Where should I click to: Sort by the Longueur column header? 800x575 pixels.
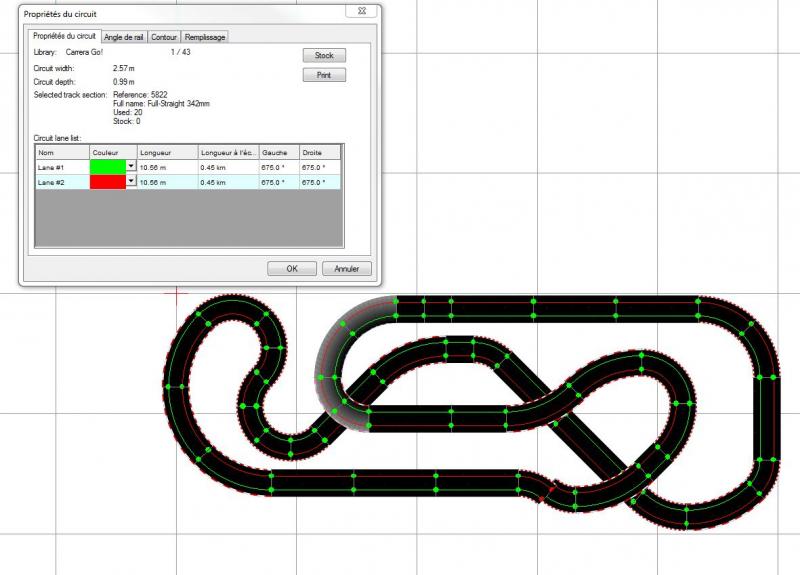(x=166, y=152)
